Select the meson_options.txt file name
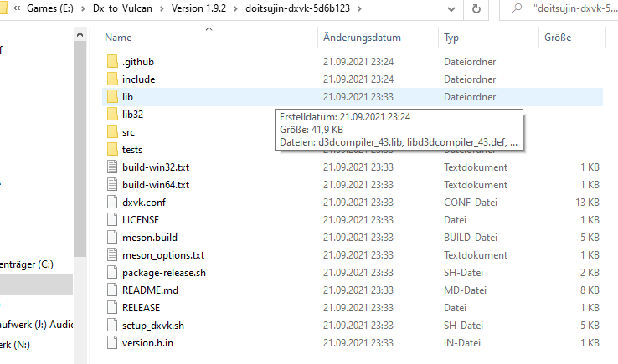 tap(163, 255)
